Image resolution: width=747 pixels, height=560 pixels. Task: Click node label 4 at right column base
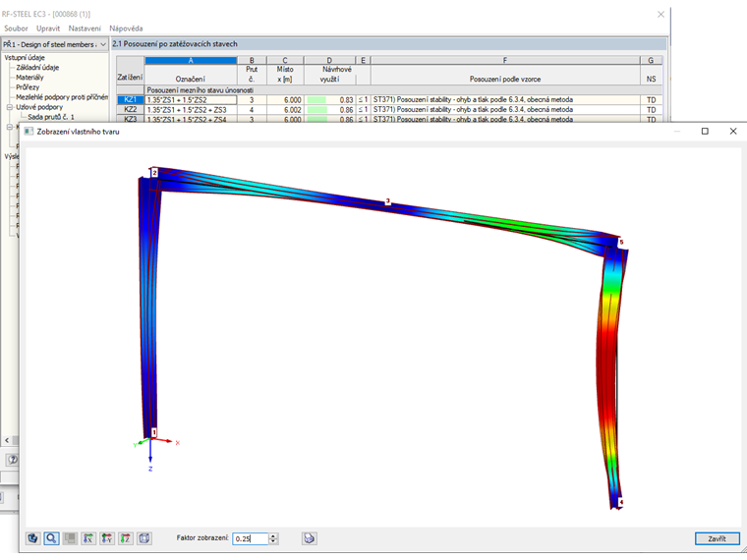(x=621, y=502)
